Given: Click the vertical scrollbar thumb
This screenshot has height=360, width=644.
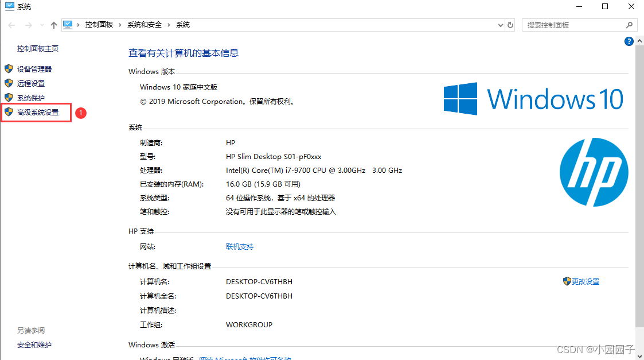Looking at the screenshot, I should [639, 186].
